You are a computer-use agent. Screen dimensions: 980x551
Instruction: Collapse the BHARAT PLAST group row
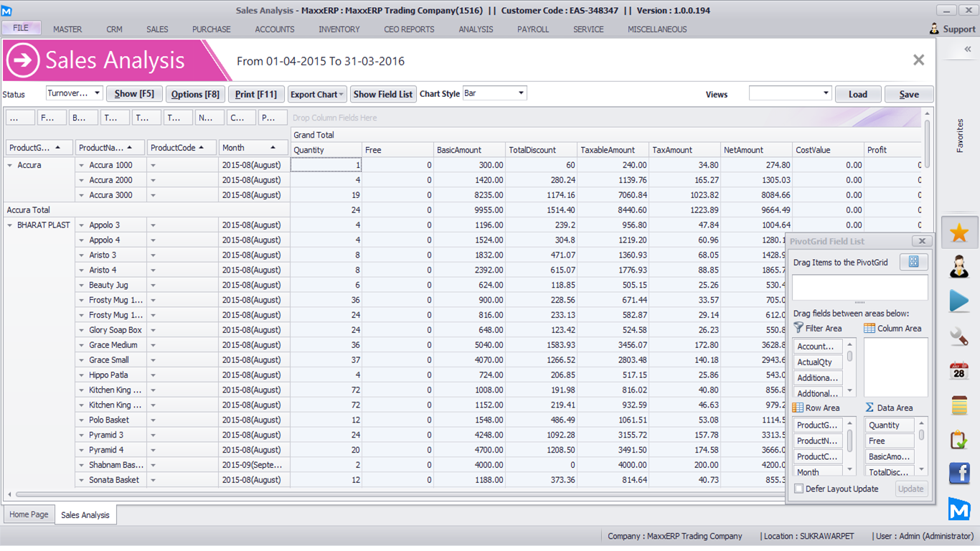[x=10, y=225]
